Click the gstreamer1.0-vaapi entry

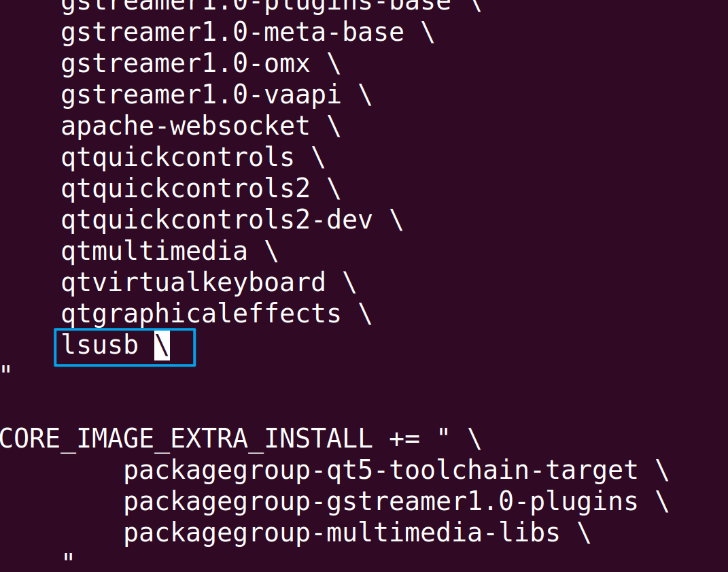(x=201, y=95)
